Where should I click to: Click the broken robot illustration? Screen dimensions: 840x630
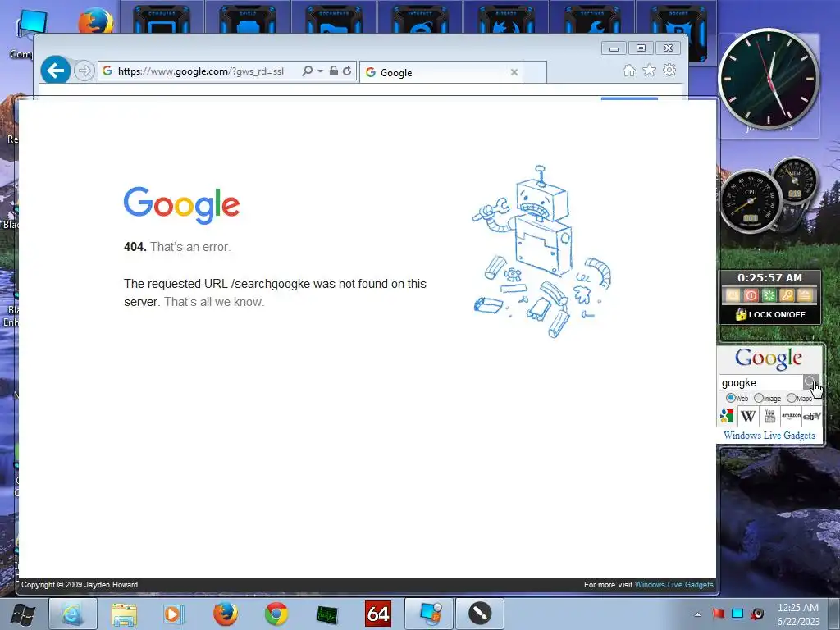coord(541,251)
